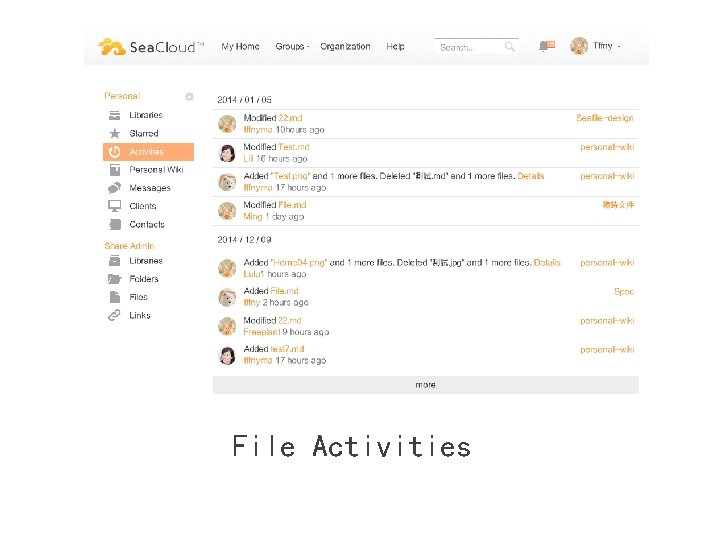
Task: View Details of the 'Home04.png' activity
Action: tap(547, 263)
